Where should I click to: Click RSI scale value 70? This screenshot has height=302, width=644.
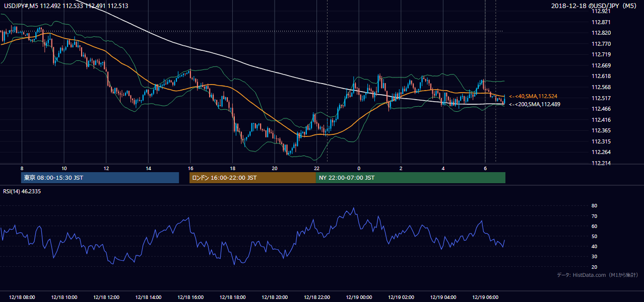coord(594,216)
